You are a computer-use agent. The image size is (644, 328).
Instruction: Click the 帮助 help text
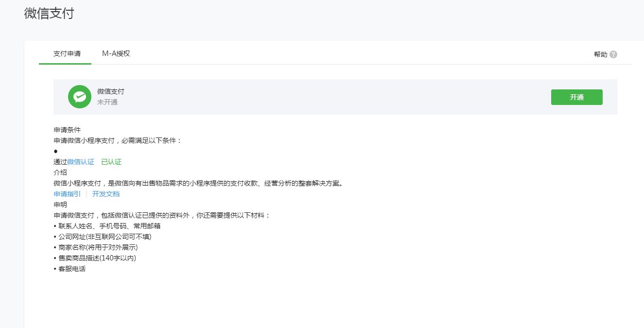(x=601, y=54)
